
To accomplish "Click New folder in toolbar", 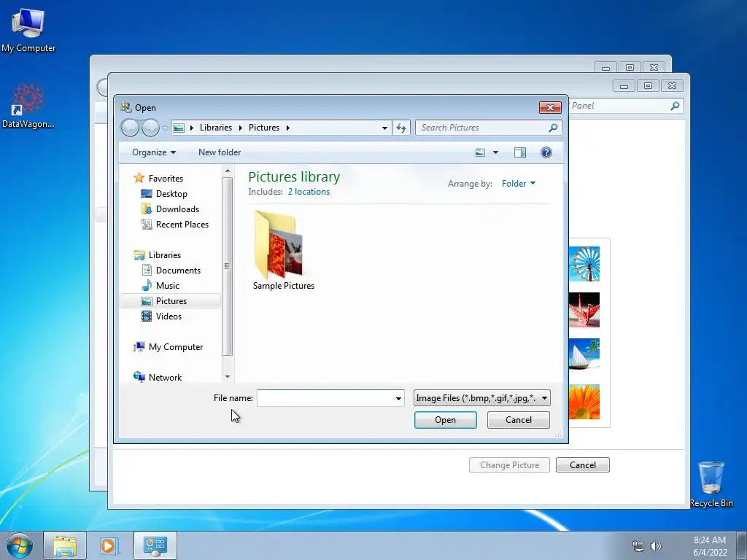I will [x=220, y=152].
